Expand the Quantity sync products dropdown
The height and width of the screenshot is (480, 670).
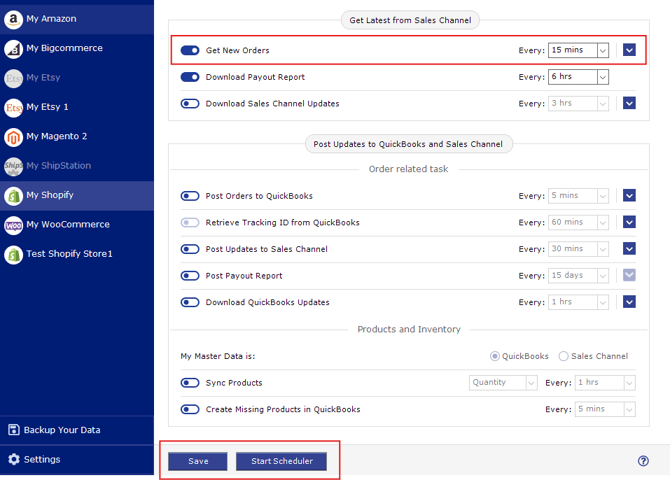point(503,383)
